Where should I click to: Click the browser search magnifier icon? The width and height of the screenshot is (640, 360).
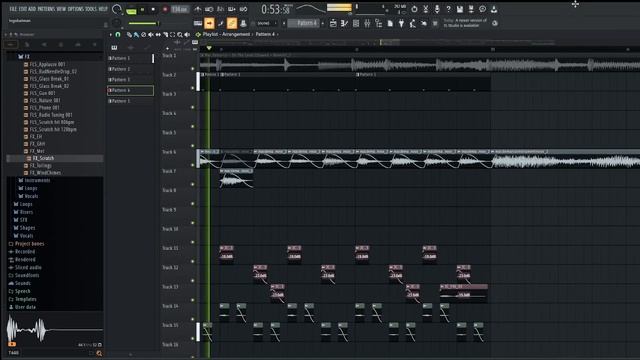tap(99, 353)
